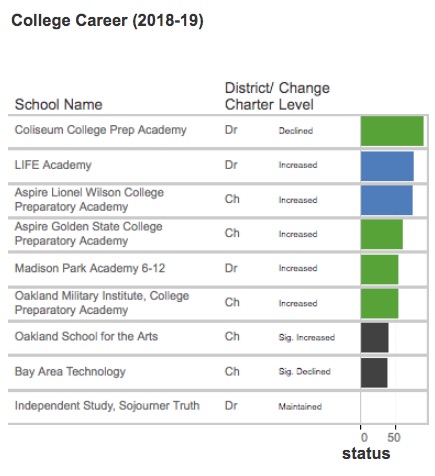Click the Sig. Declined change level label

point(304,372)
